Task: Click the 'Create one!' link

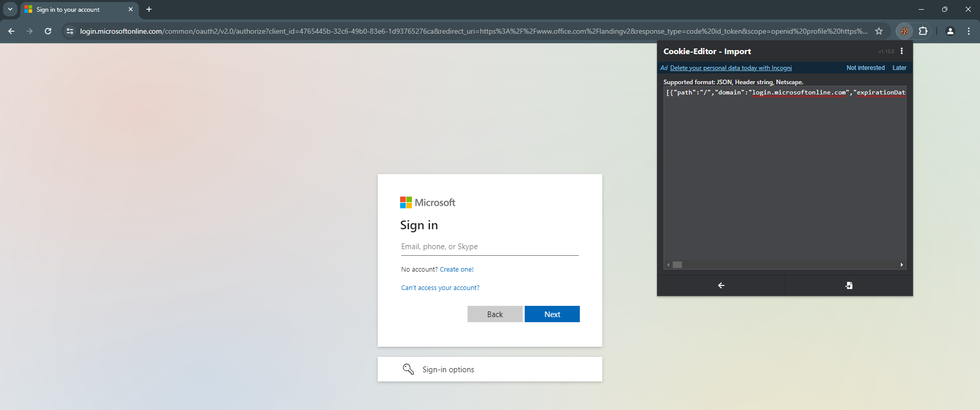Action: point(457,270)
